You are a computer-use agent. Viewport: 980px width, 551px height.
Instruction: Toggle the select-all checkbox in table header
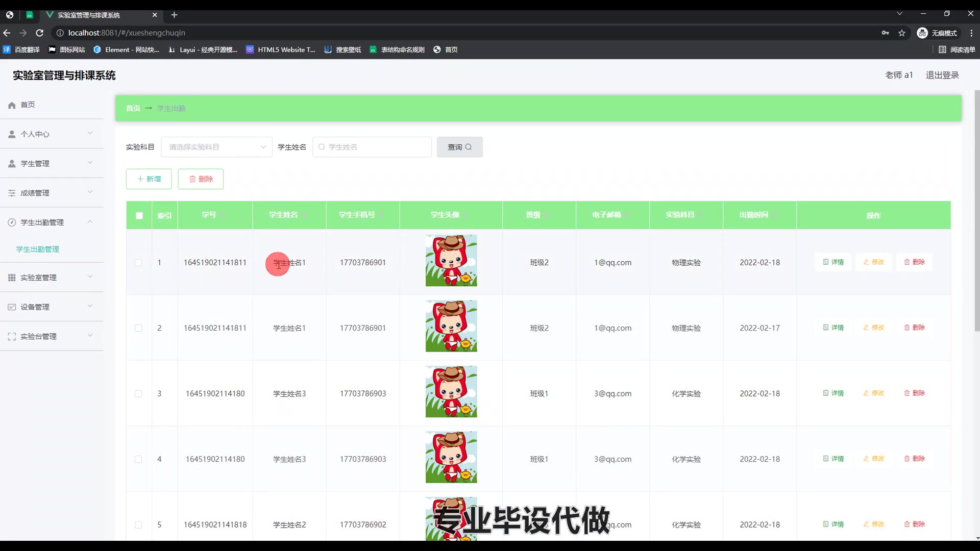point(139,215)
